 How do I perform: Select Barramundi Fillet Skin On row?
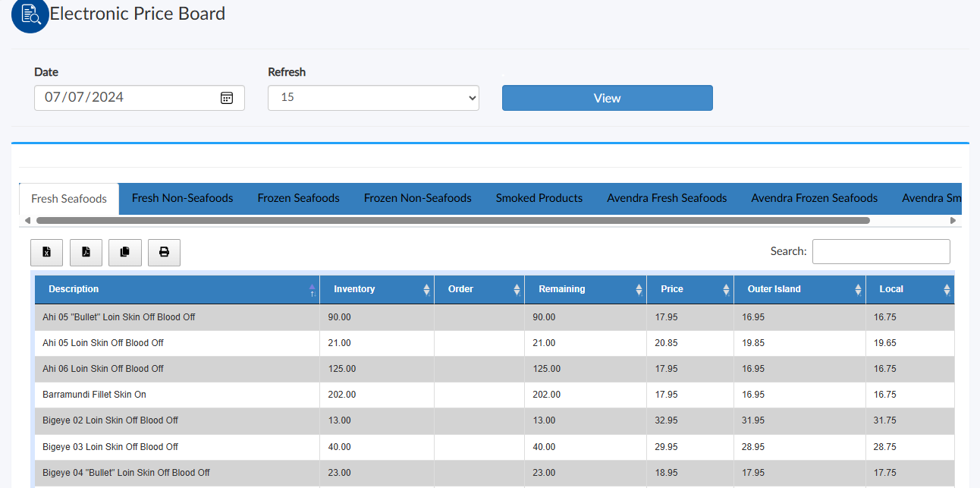(495, 395)
